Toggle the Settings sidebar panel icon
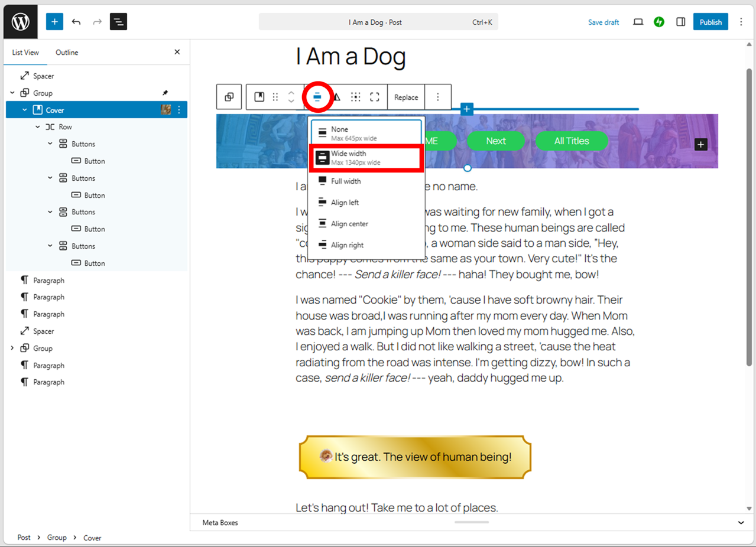The height and width of the screenshot is (547, 756). pyautogui.click(x=681, y=22)
